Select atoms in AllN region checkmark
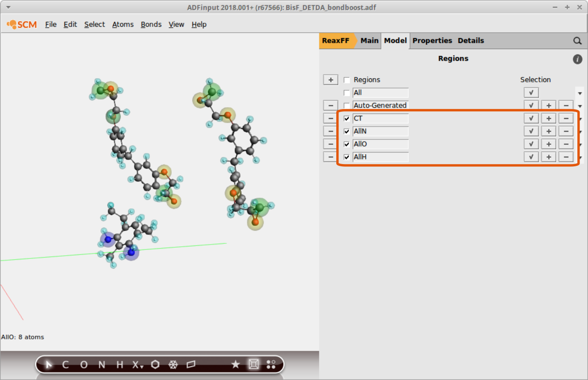 click(x=531, y=131)
